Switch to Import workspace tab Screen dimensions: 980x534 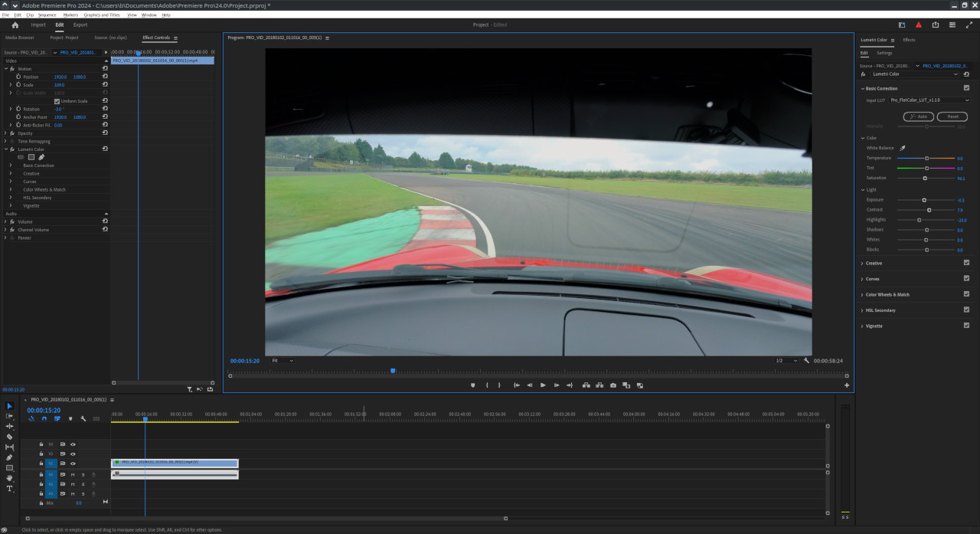[x=38, y=25]
